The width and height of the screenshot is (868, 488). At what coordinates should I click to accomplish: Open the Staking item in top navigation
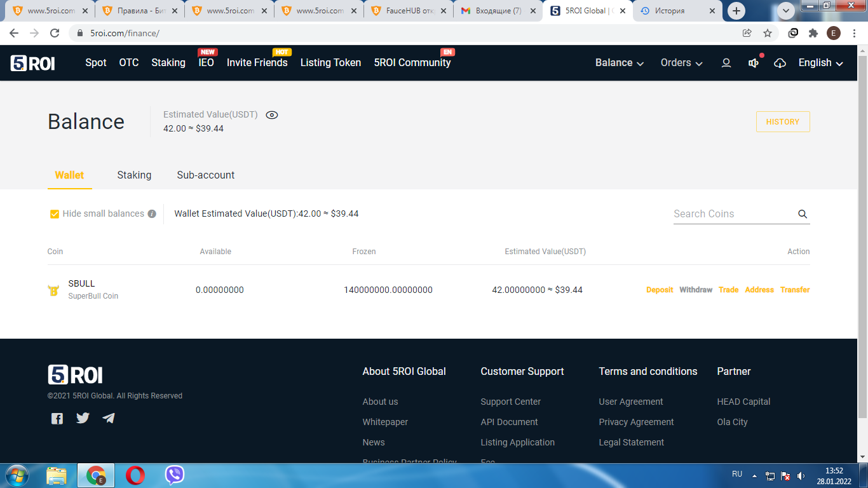click(168, 63)
